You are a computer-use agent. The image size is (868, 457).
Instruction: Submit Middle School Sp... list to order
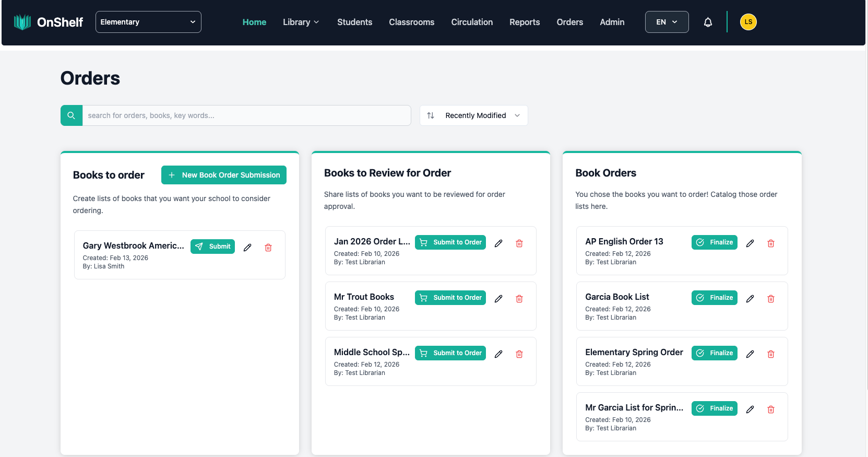click(x=450, y=353)
